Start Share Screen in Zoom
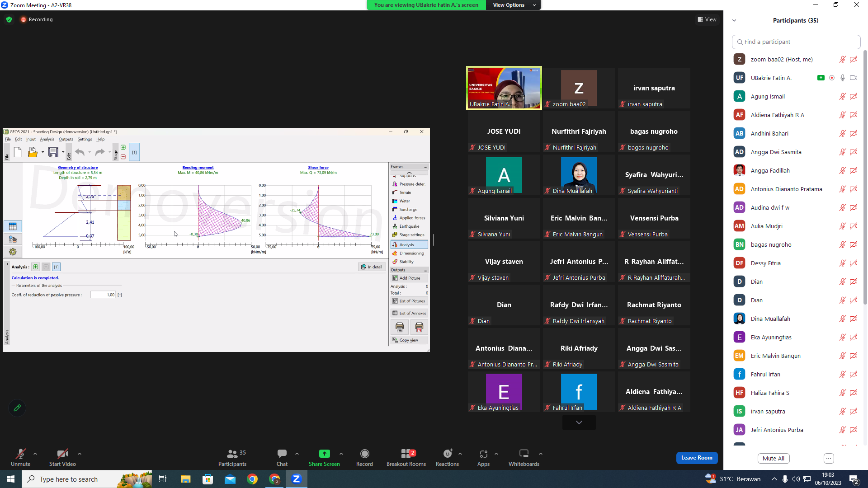868x488 pixels. pos(324,457)
